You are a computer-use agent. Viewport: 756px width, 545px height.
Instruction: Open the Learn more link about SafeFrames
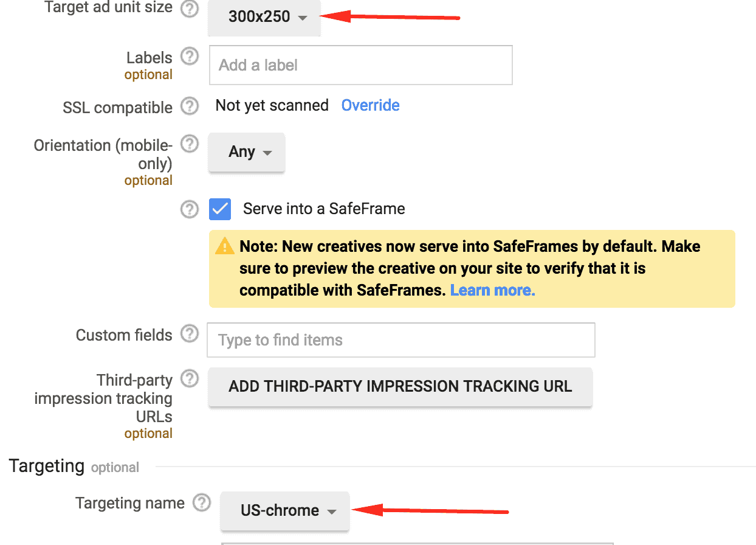click(x=492, y=290)
